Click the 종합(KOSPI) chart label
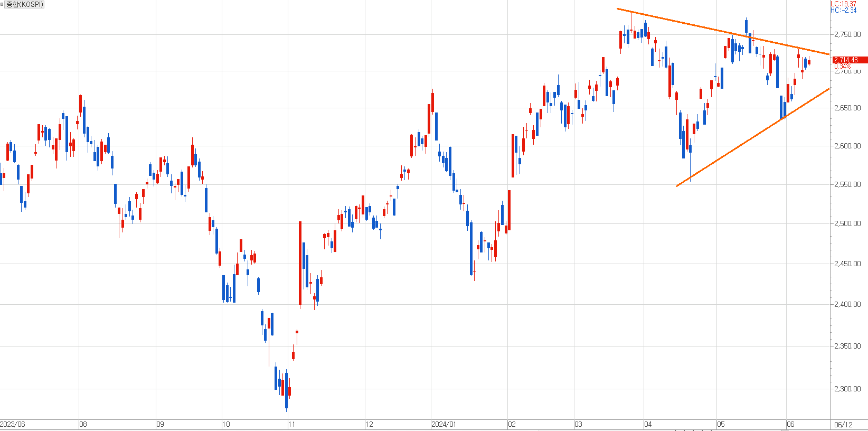 click(x=25, y=4)
